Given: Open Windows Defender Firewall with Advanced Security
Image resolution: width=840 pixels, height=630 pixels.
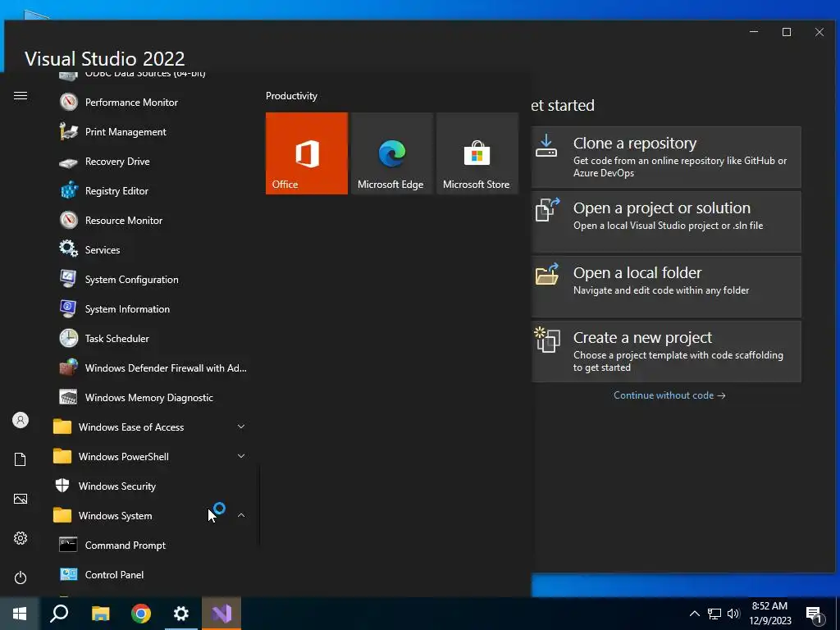Looking at the screenshot, I should point(150,368).
